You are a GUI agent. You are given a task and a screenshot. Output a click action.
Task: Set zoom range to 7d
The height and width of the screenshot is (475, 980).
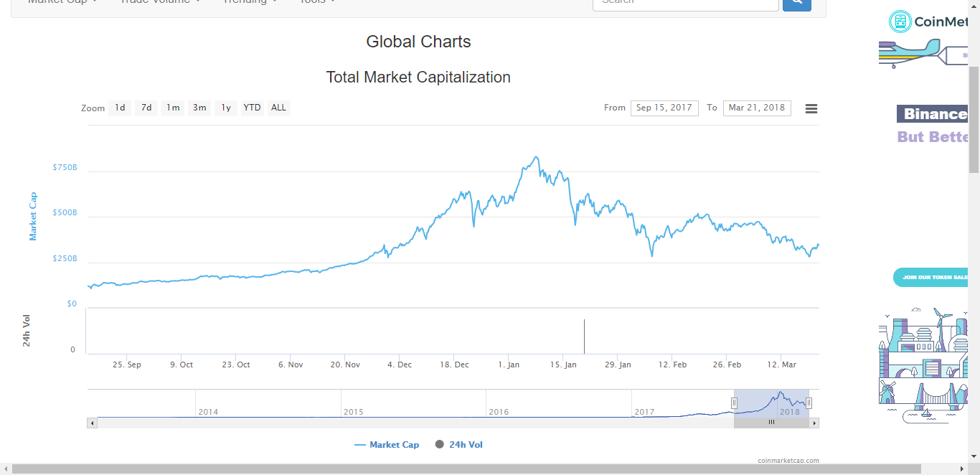(x=146, y=108)
